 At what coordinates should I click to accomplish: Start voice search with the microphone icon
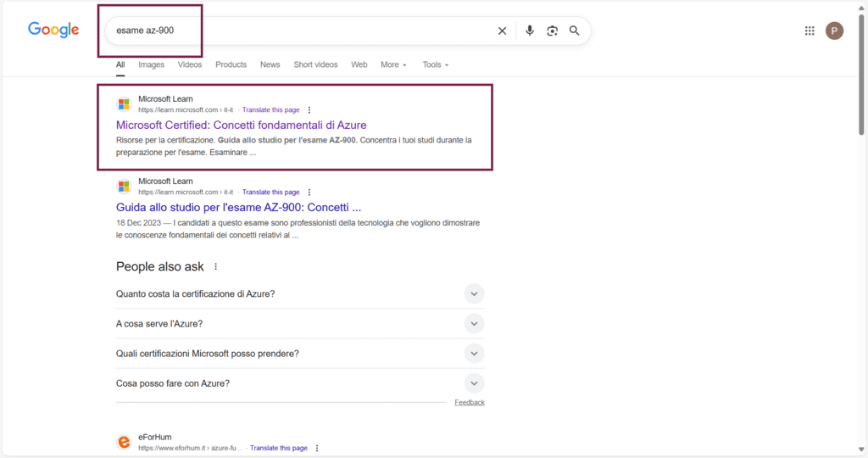click(x=530, y=31)
